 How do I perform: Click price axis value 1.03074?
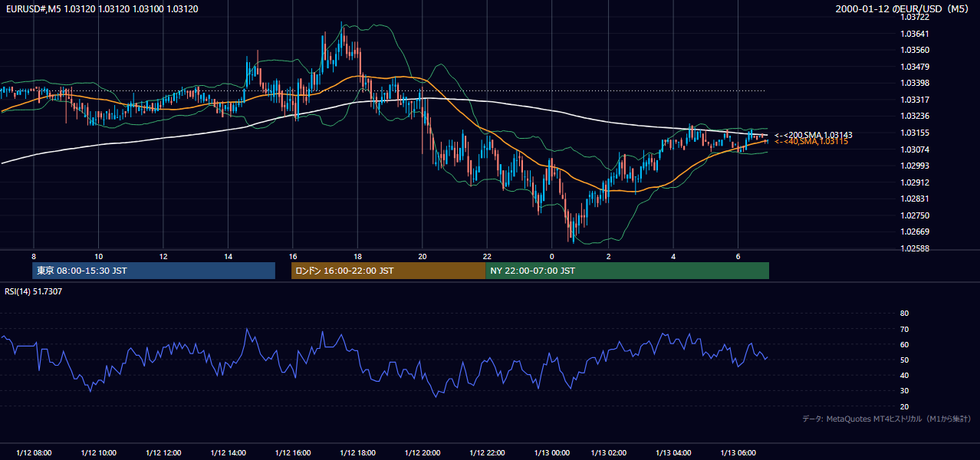click(x=915, y=149)
